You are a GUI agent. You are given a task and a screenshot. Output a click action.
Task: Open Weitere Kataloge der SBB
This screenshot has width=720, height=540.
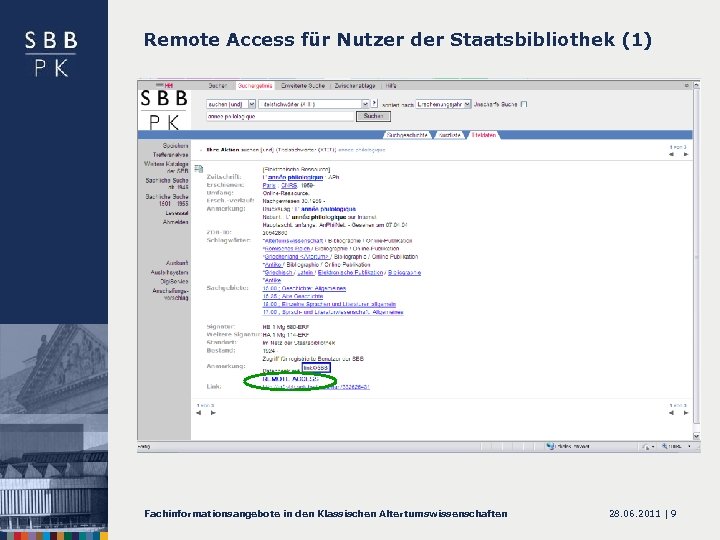[x=166, y=167]
